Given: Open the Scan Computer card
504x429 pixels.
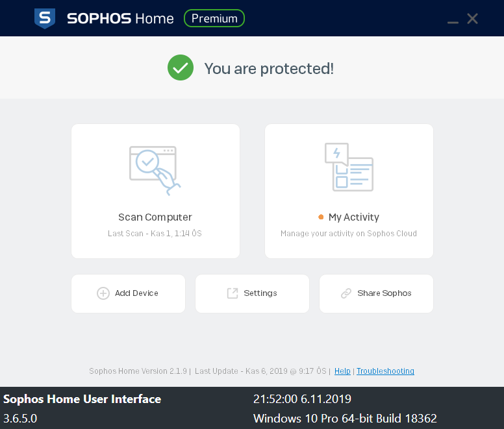Looking at the screenshot, I should point(156,191).
